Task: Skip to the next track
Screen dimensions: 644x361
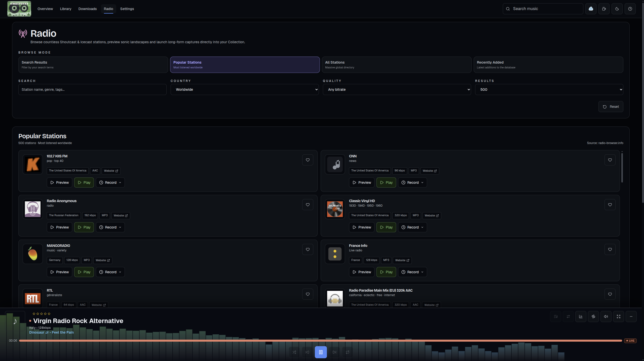Action: click(334, 352)
